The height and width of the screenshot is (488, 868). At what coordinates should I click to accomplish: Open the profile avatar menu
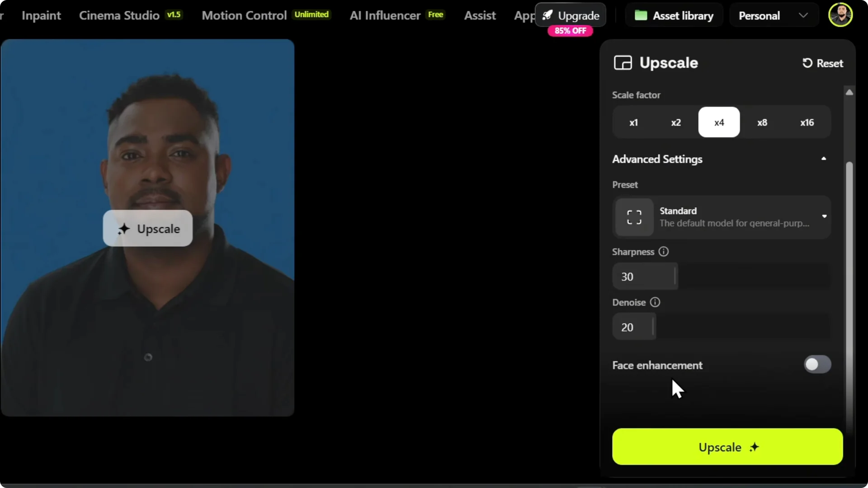coord(840,15)
